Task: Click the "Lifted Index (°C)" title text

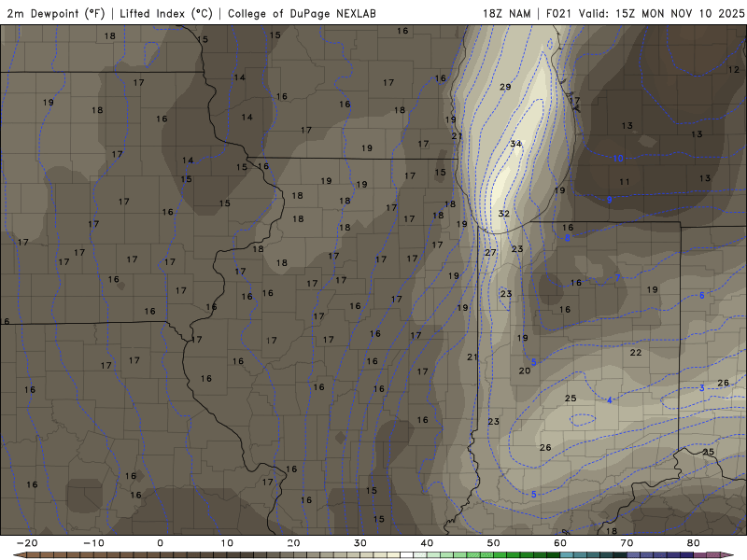Action: [x=166, y=13]
